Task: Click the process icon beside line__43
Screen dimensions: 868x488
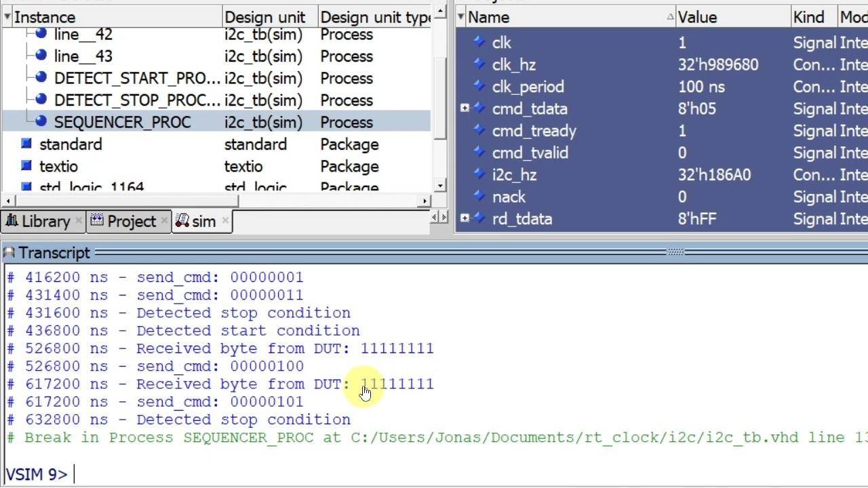Action: point(41,56)
